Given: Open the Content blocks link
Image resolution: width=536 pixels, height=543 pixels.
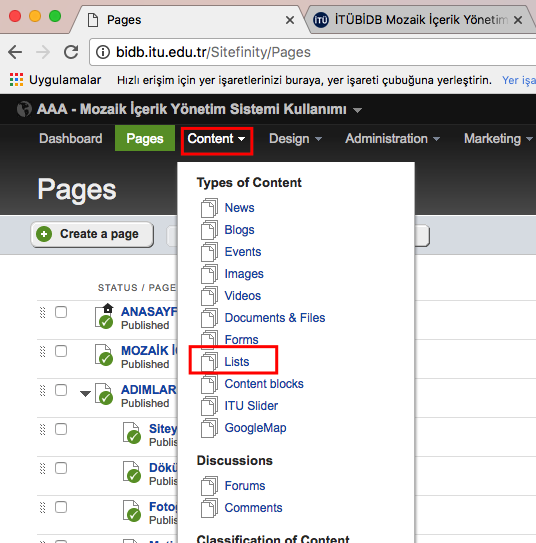Looking at the screenshot, I should (264, 384).
